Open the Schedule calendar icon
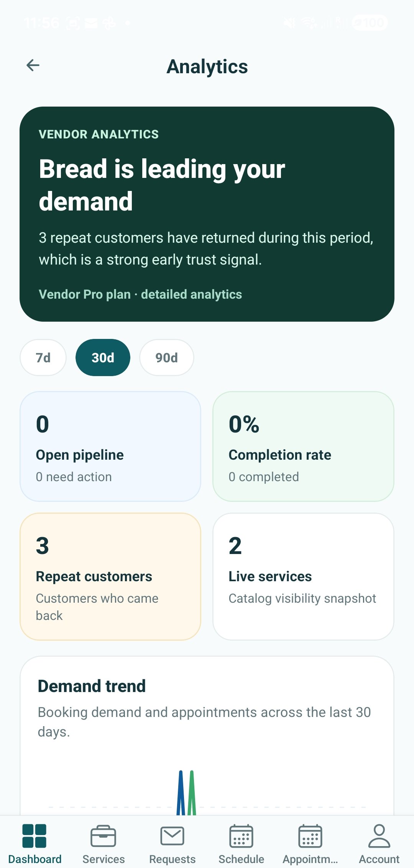 tap(241, 836)
